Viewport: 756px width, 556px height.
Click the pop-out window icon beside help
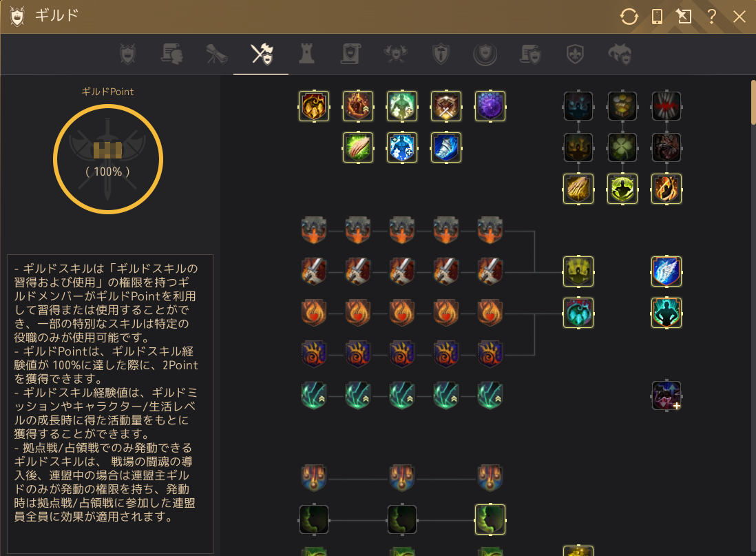pyautogui.click(x=684, y=17)
